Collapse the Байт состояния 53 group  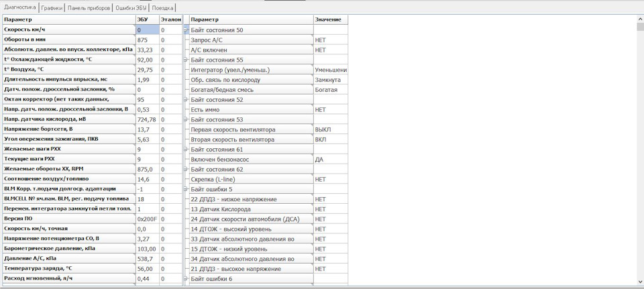tap(186, 120)
